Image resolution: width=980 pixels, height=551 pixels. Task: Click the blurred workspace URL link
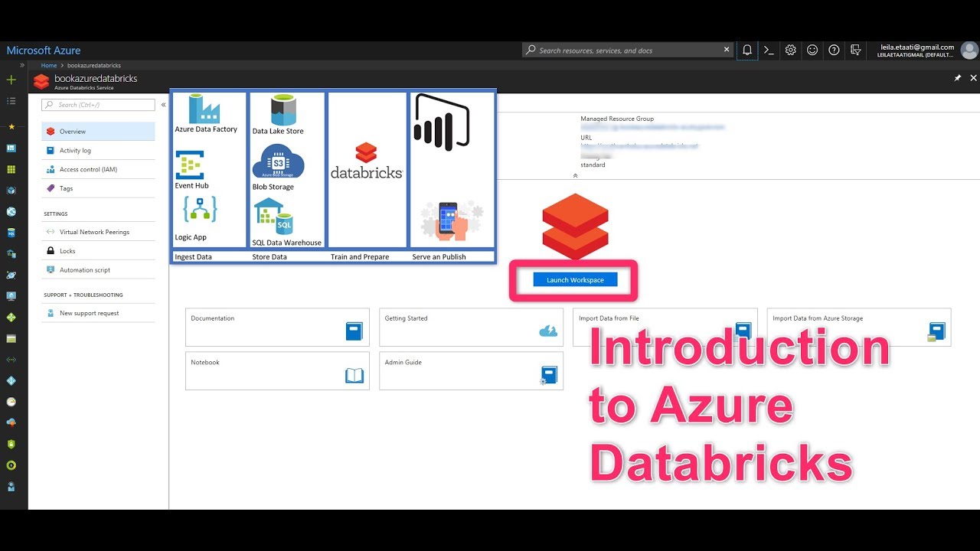point(639,145)
